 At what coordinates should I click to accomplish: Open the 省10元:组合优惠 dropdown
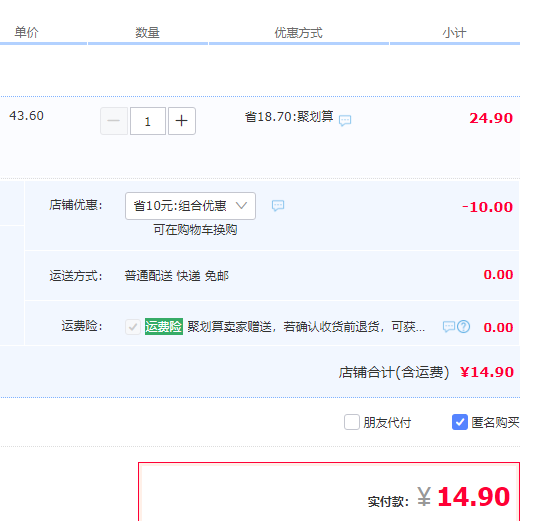pos(190,206)
